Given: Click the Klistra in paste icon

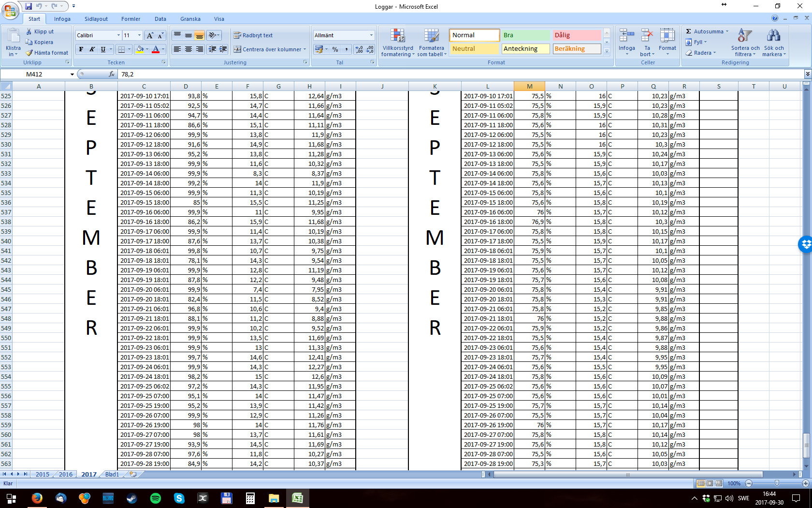Looking at the screenshot, I should point(13,37).
